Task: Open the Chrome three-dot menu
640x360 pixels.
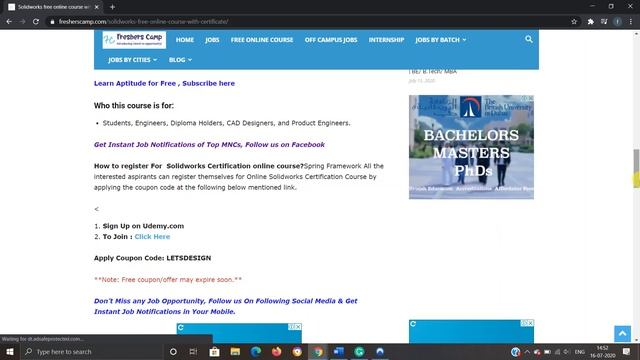Action: click(631, 22)
